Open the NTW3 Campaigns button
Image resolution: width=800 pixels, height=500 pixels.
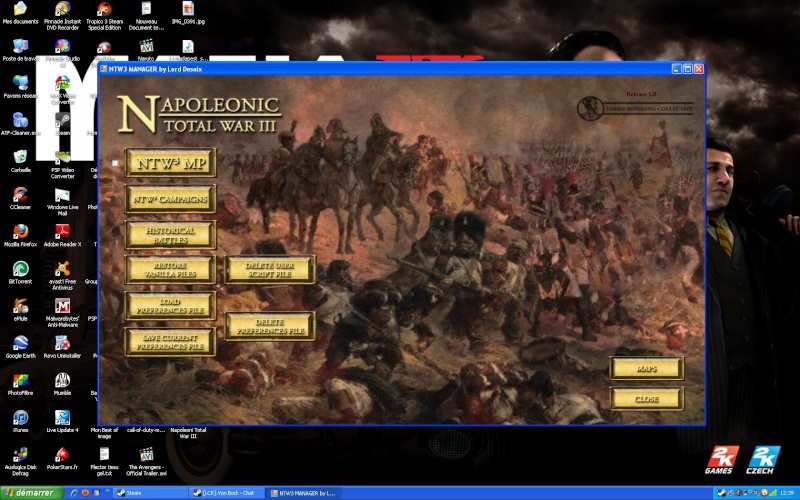(x=170, y=198)
